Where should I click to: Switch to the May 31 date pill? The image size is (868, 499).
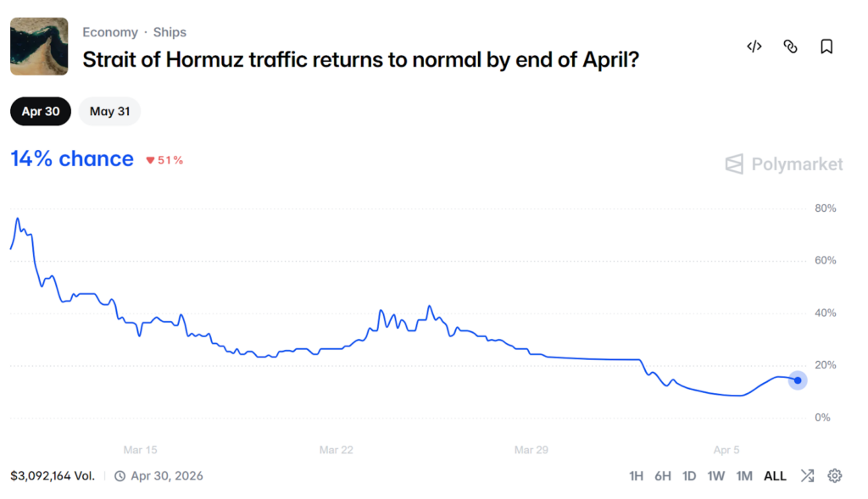pyautogui.click(x=109, y=111)
